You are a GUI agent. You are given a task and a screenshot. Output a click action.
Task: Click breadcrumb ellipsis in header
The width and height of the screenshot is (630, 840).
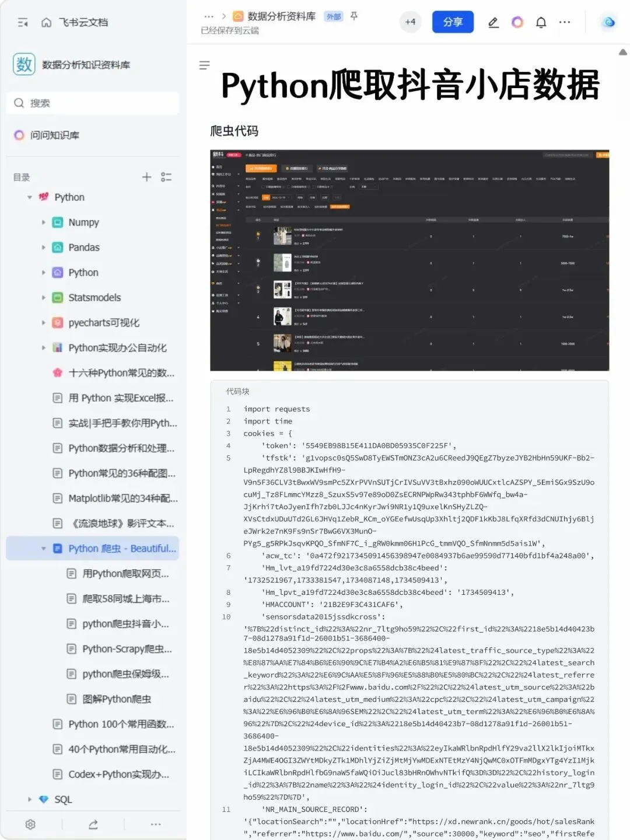208,16
